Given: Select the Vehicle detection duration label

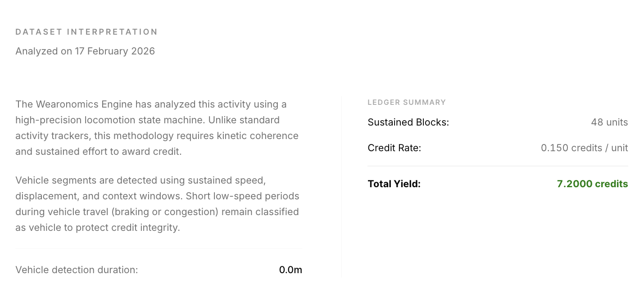Looking at the screenshot, I should point(77,270).
